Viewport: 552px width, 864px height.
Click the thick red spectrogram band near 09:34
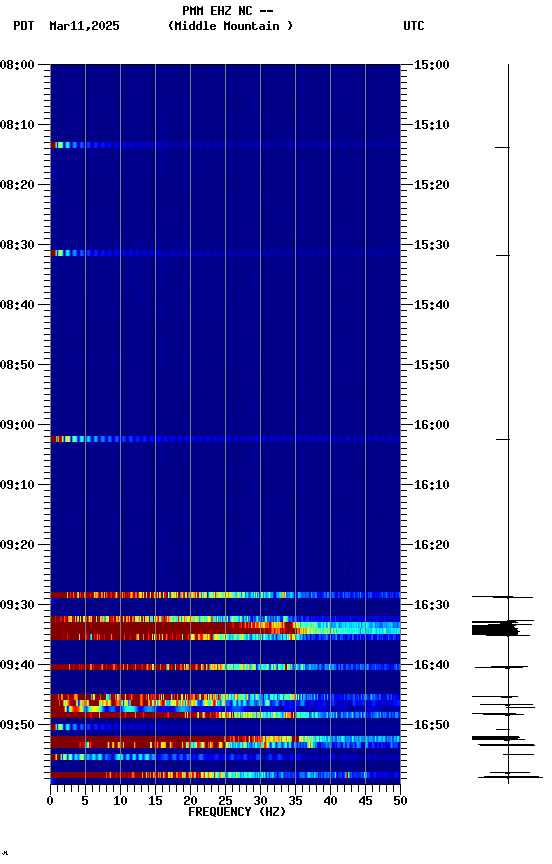click(225, 628)
